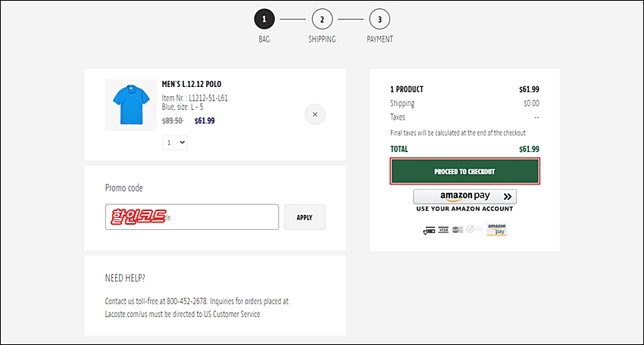The image size is (644, 345).
Task: Go to step 3 Payment circle
Action: coord(380,19)
